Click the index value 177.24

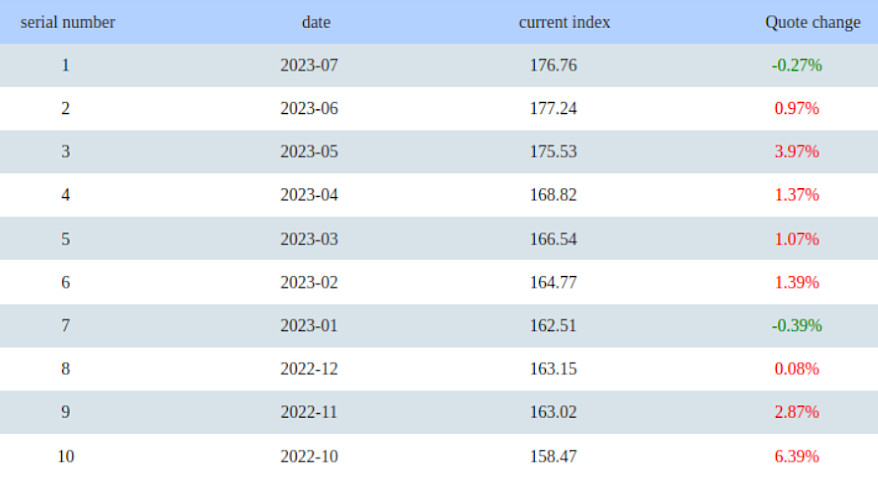click(x=553, y=108)
